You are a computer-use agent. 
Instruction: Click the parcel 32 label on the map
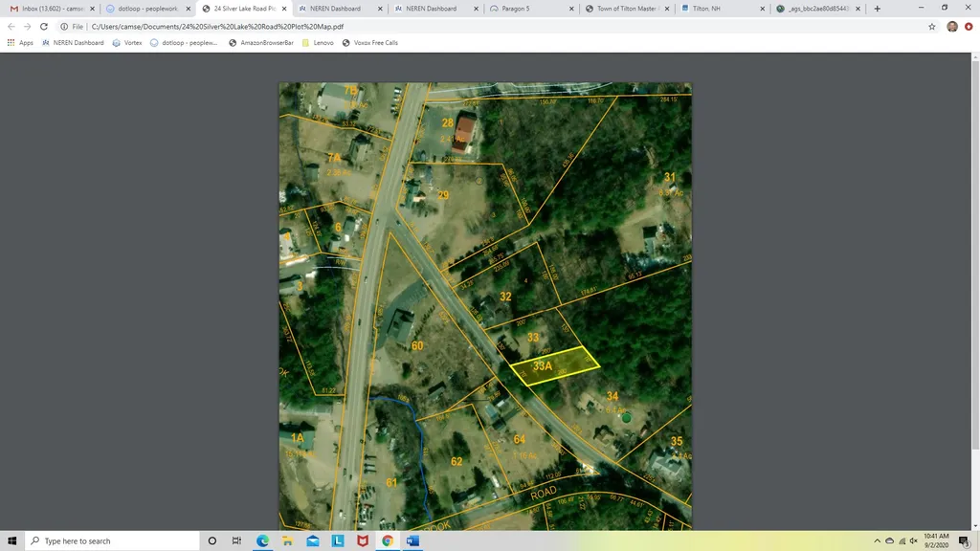pyautogui.click(x=505, y=297)
